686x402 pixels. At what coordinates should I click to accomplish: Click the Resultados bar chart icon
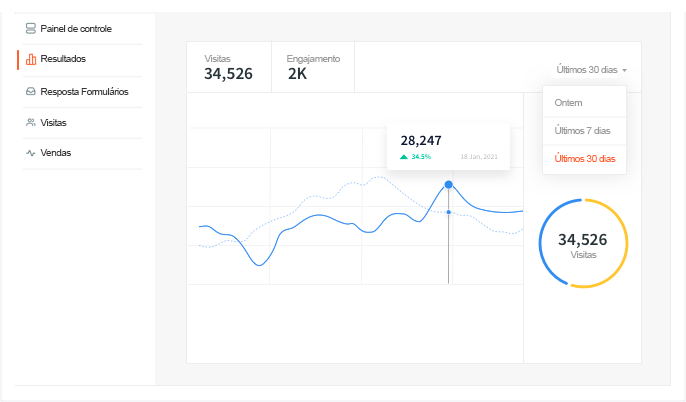coord(31,59)
